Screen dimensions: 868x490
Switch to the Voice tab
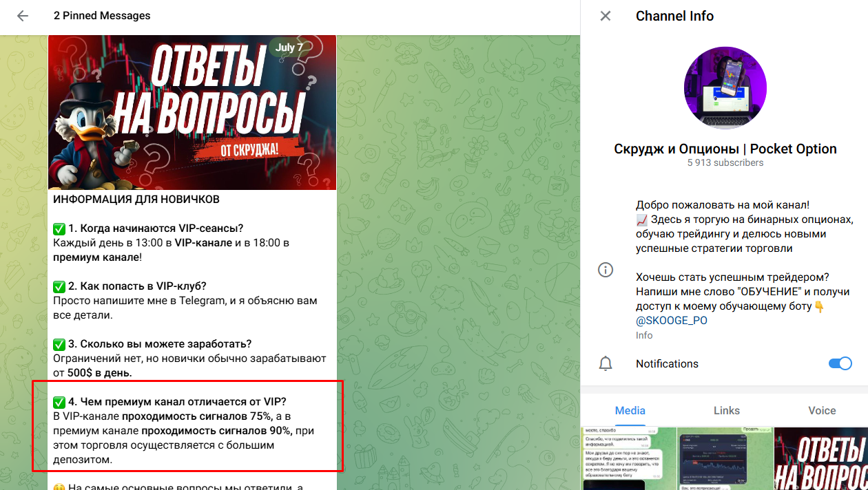822,410
